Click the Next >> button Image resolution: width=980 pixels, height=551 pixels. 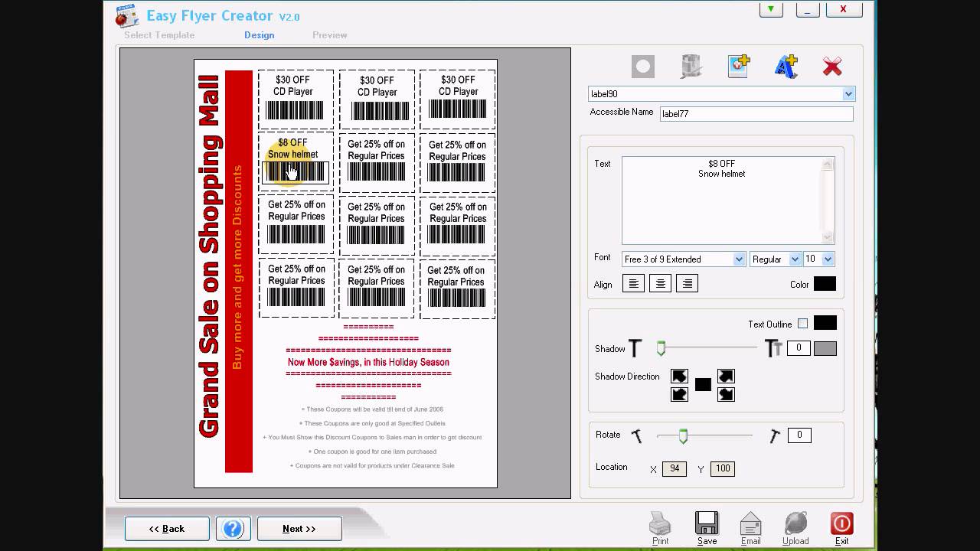coord(299,529)
